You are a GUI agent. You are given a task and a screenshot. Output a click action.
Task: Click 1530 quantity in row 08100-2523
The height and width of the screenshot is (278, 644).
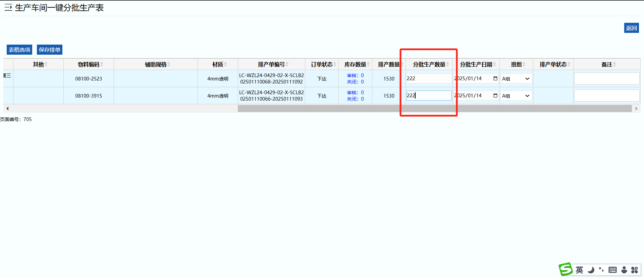click(389, 78)
